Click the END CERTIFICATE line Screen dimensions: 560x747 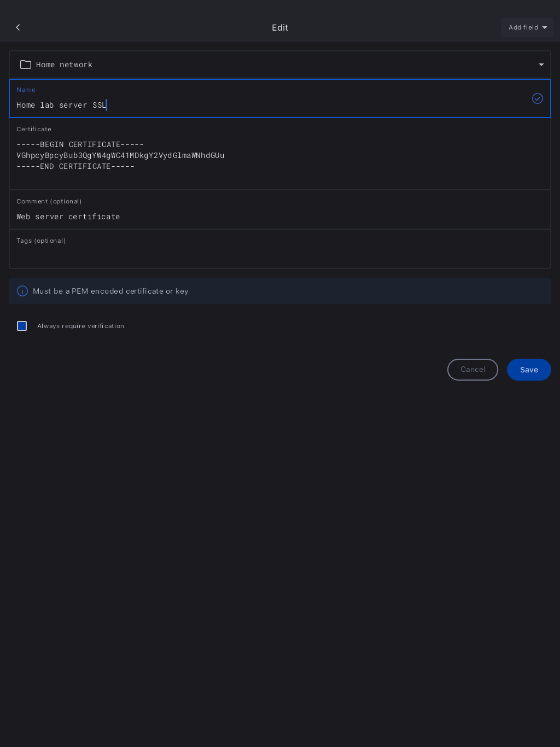[75, 166]
